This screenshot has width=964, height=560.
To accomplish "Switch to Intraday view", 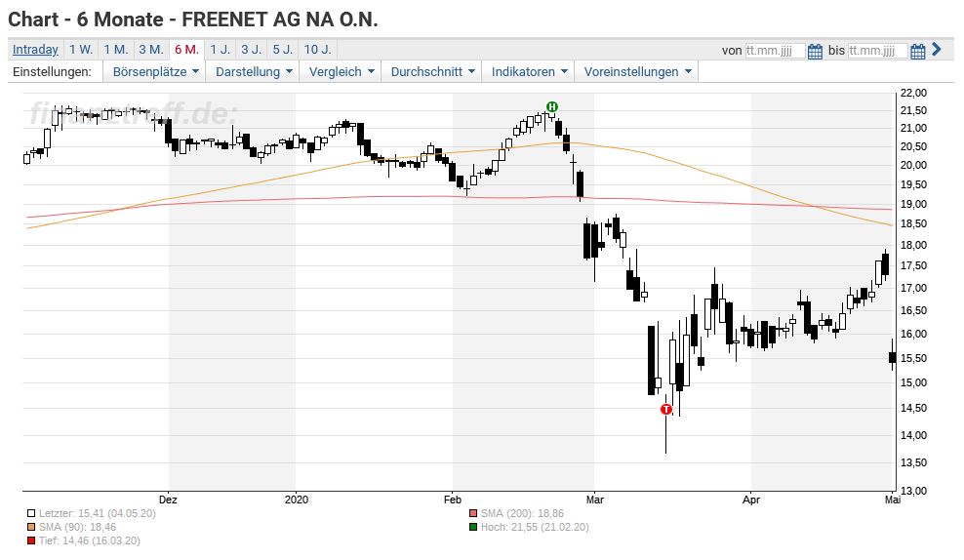I will coord(35,49).
